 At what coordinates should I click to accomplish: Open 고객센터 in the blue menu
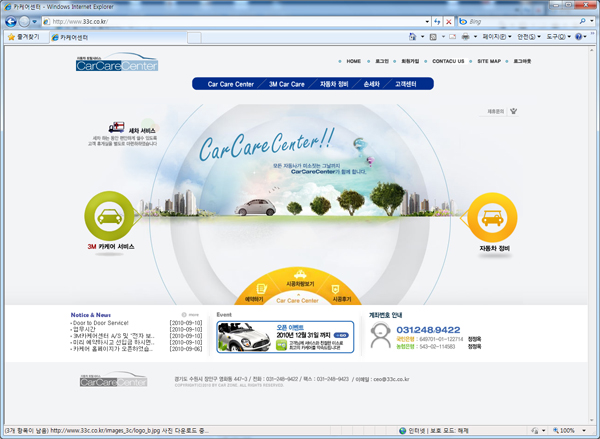405,84
